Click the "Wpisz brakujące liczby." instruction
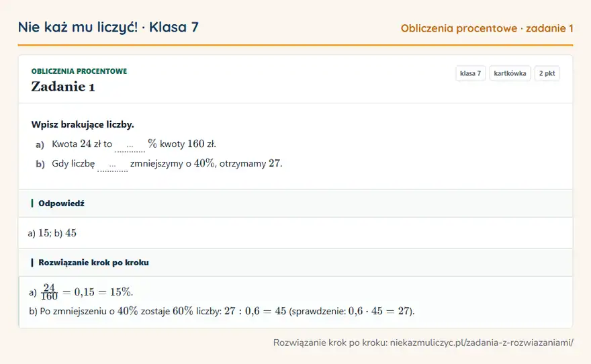This screenshot has width=591, height=364. coord(83,124)
